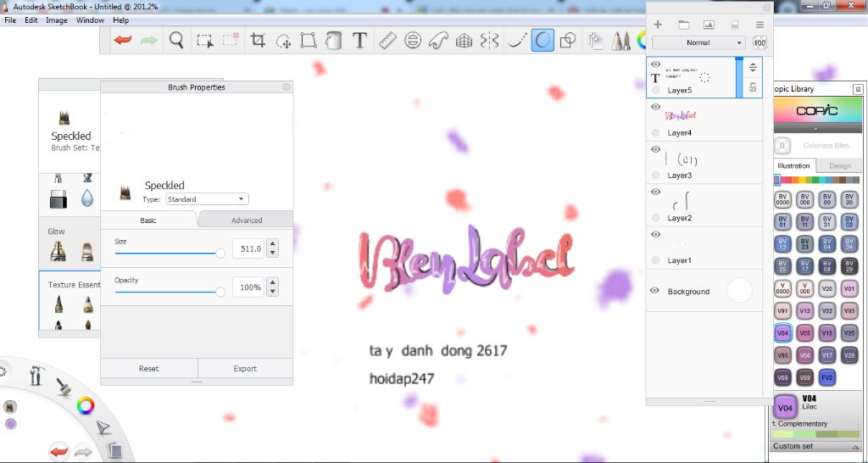
Task: Hide Layer2 using its eye icon
Action: pos(655,192)
